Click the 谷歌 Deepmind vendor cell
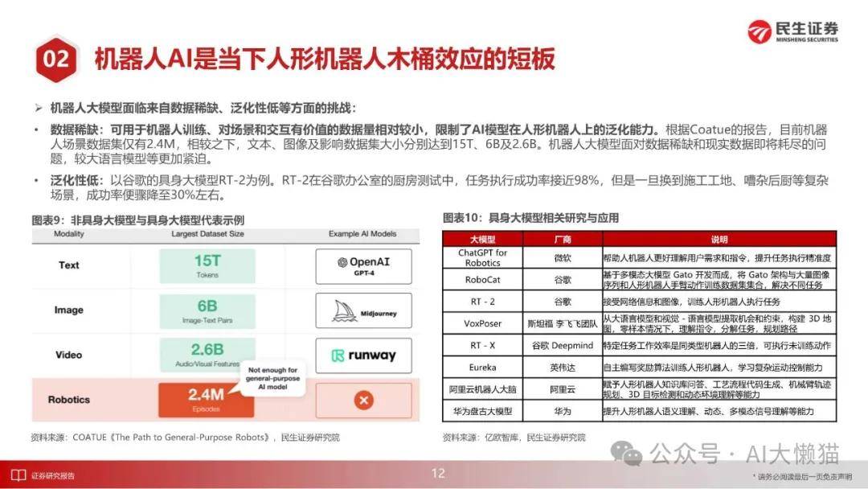Viewport: 868px width, 489px height. coord(563,346)
